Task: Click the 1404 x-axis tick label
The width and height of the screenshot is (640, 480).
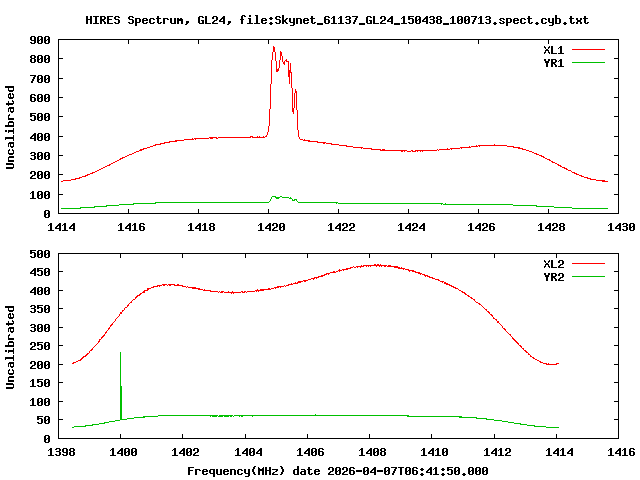Action: pyautogui.click(x=248, y=452)
